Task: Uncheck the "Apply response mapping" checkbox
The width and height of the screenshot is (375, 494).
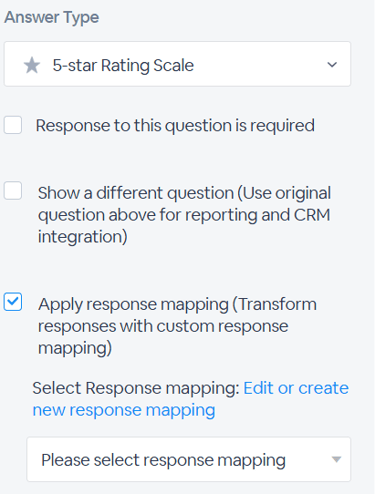Action: pyautogui.click(x=13, y=302)
